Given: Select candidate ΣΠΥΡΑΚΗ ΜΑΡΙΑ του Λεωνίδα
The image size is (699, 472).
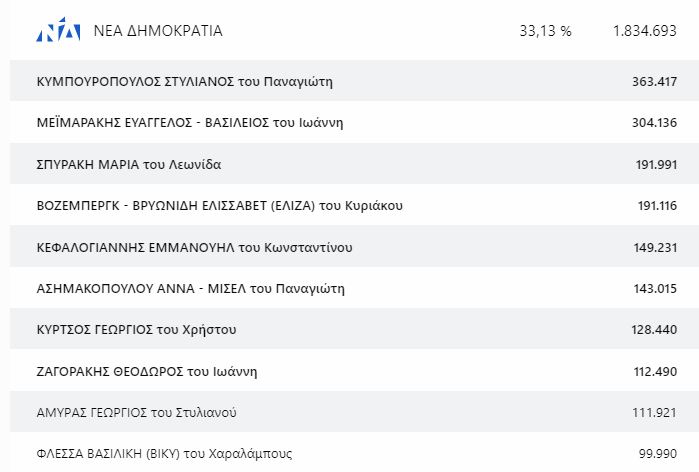Looking at the screenshot, I should coord(128,164).
